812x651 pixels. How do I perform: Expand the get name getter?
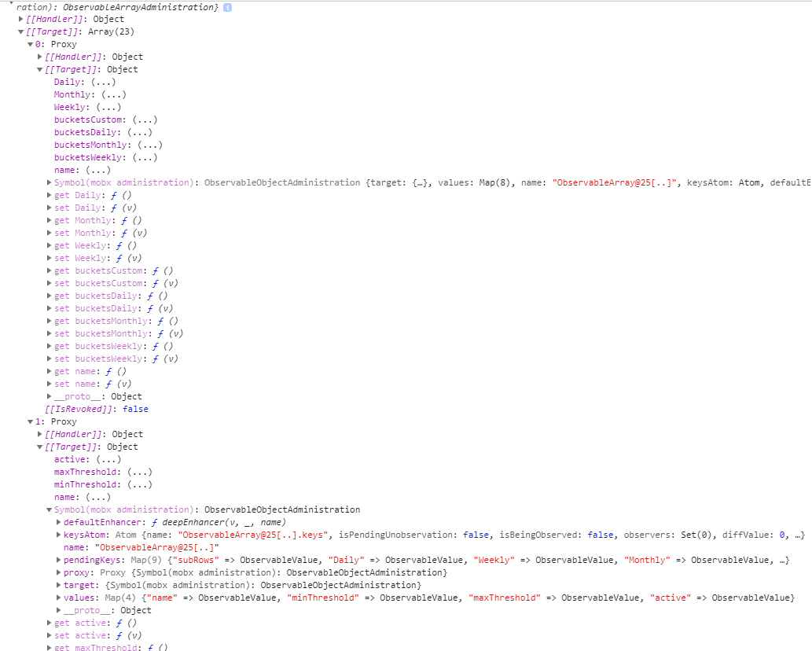pos(50,371)
